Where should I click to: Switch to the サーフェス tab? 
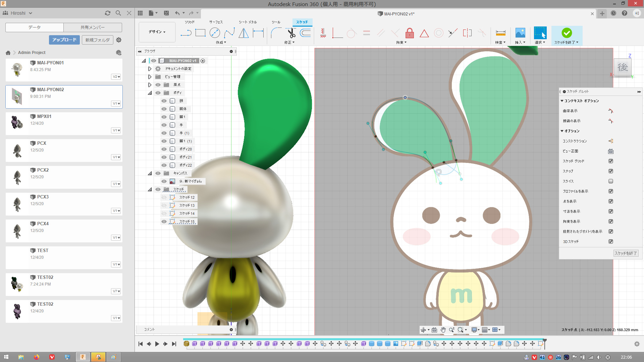216,22
